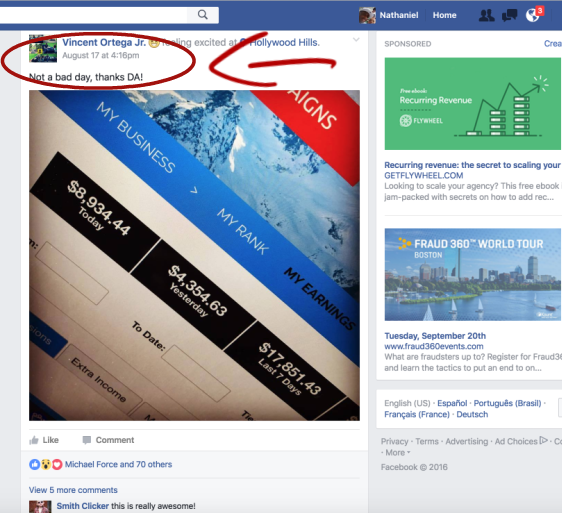Open notifications globe icon
This screenshot has height=513, width=562.
[x=533, y=15]
